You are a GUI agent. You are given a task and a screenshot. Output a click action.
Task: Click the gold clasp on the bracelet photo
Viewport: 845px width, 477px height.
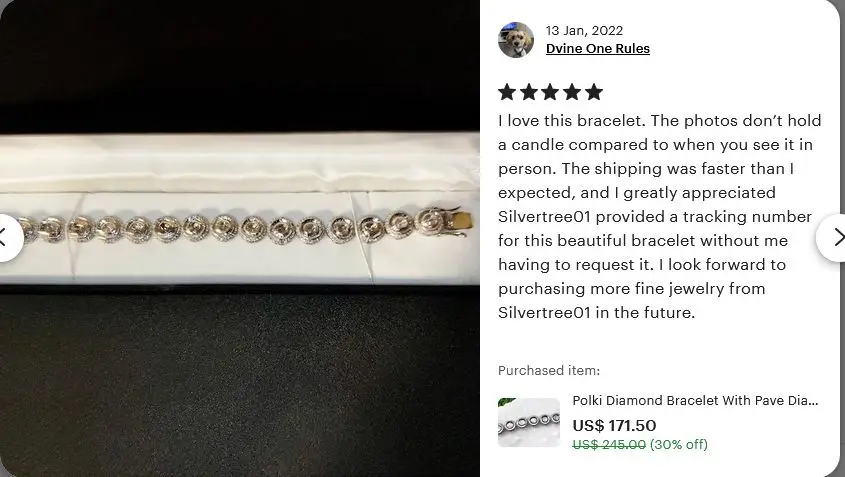(462, 222)
